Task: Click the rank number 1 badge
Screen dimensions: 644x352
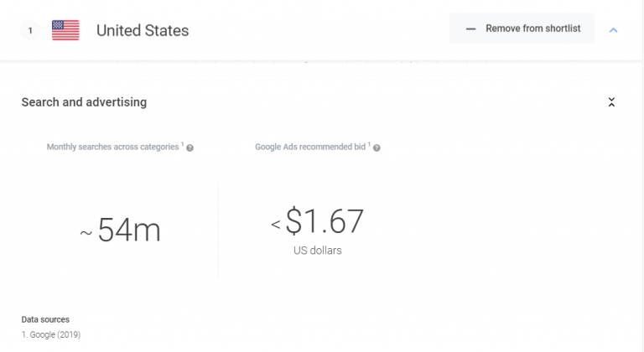Action: (x=30, y=30)
